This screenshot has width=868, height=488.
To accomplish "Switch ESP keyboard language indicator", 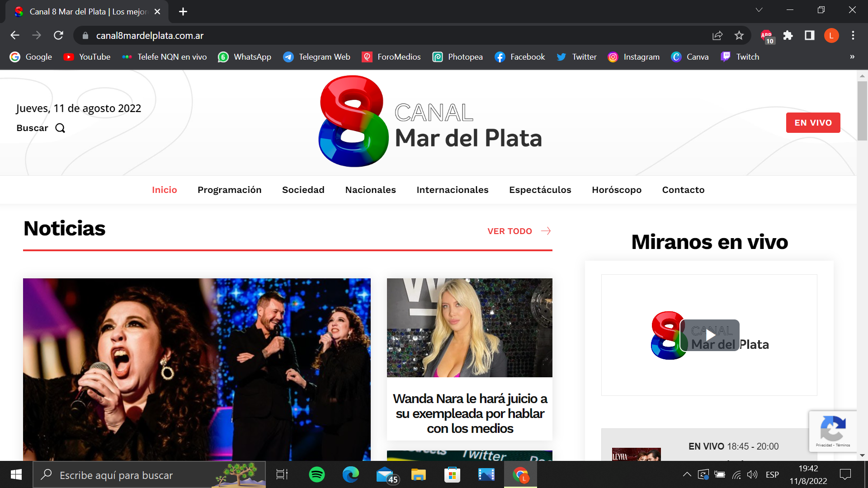I will [772, 474].
